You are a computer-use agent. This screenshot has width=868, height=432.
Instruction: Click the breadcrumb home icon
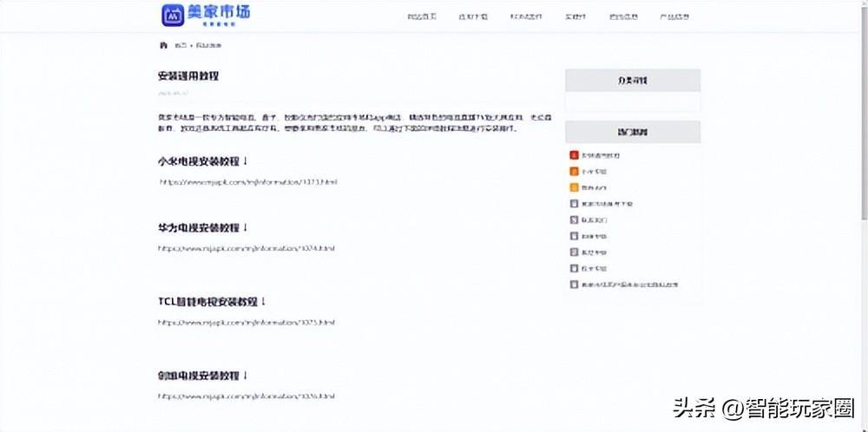tap(163, 45)
